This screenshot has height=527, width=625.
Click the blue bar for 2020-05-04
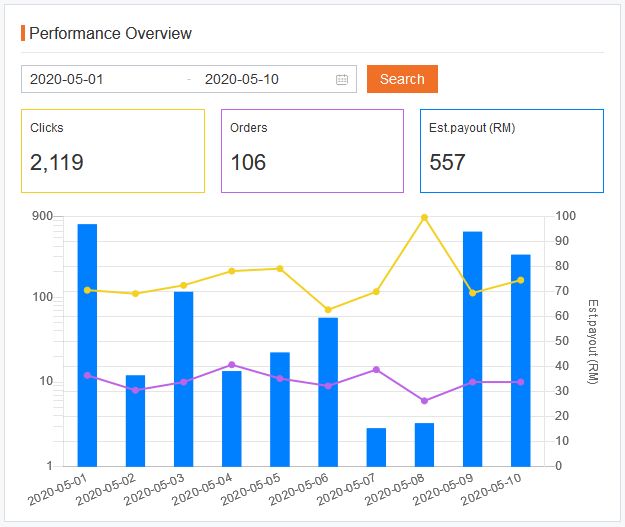point(232,419)
